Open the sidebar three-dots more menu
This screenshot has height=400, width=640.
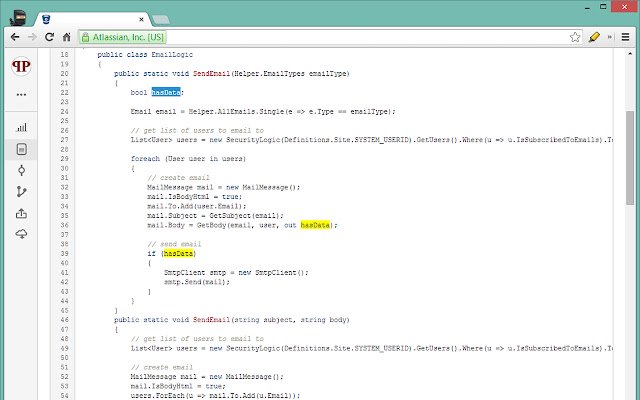[21, 95]
